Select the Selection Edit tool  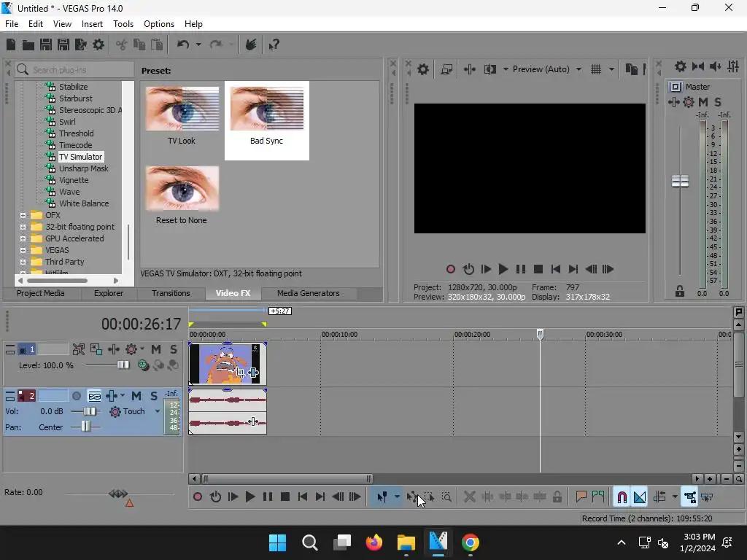(429, 497)
